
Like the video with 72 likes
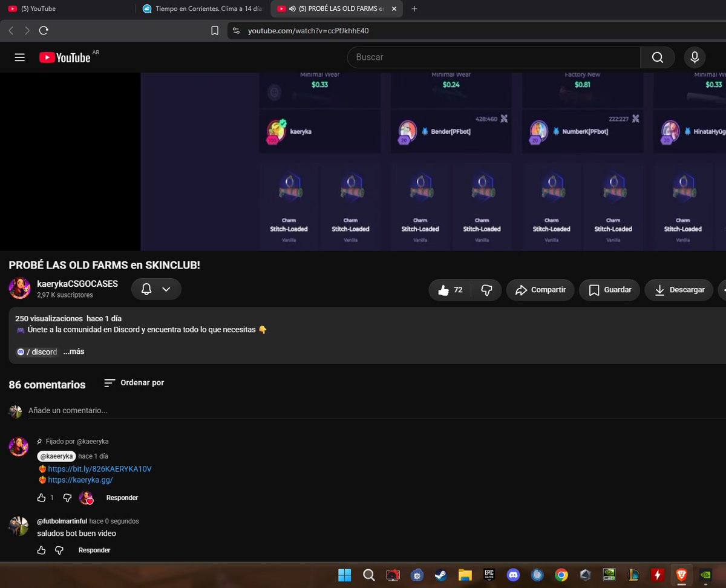pos(450,290)
